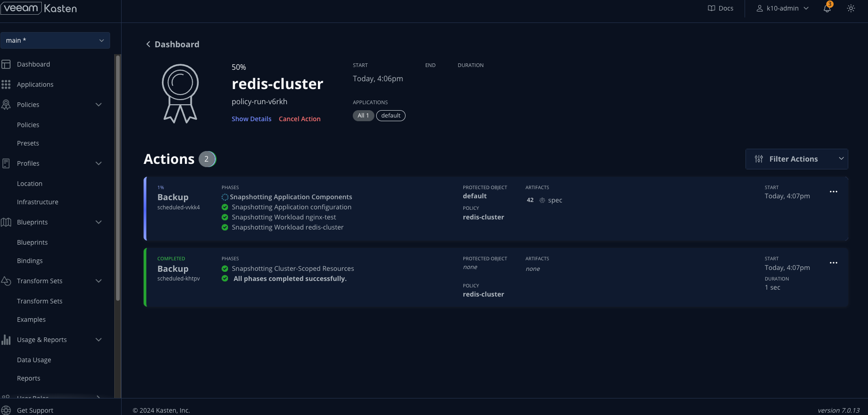The height and width of the screenshot is (415, 868).
Task: Open the in-progress Backup scheduled-vvkk4 card
Action: click(496, 209)
